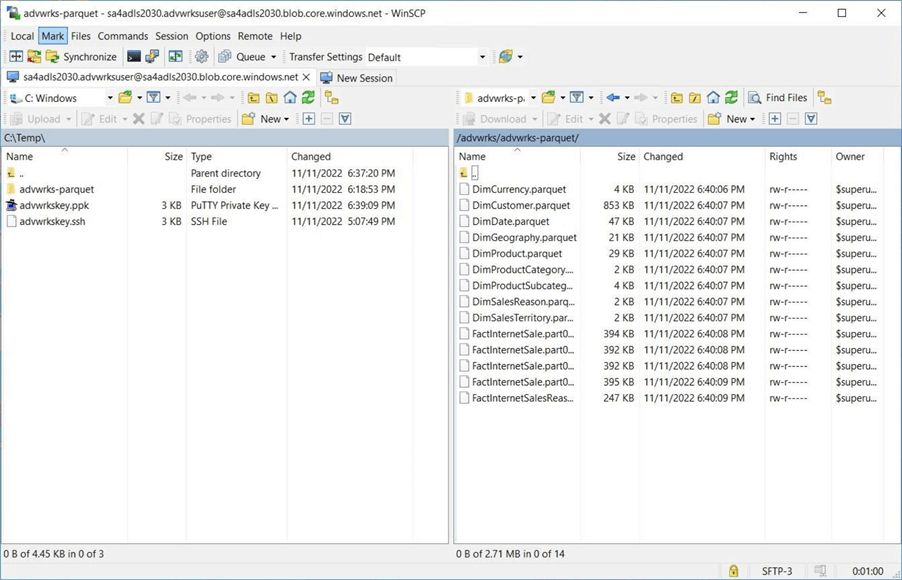
Task: Click Open in PuTTY icon
Action: click(x=152, y=57)
